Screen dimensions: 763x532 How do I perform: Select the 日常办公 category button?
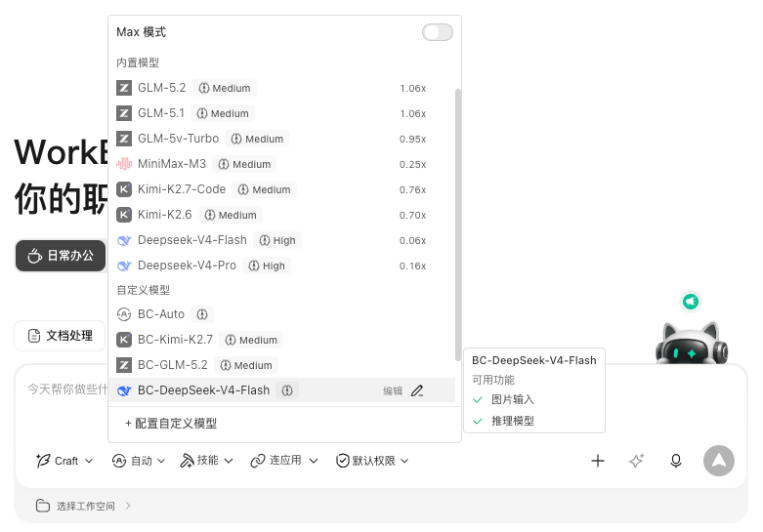(x=61, y=256)
